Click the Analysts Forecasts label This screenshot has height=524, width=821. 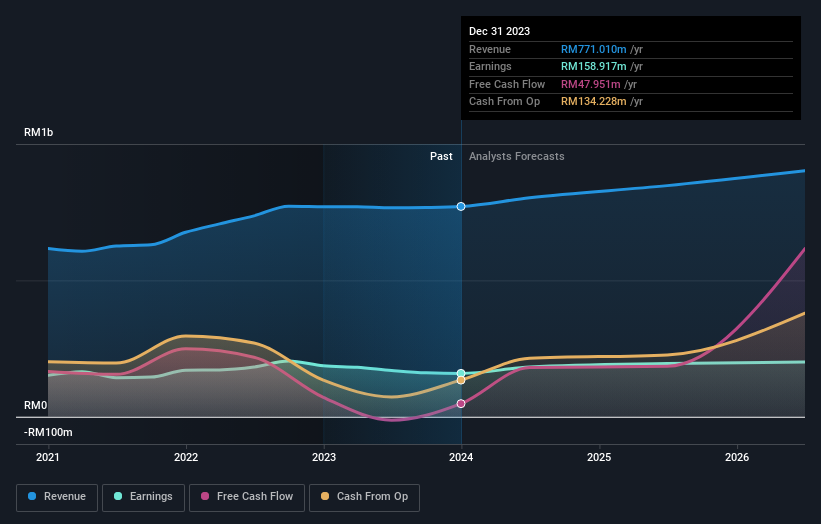(x=516, y=156)
